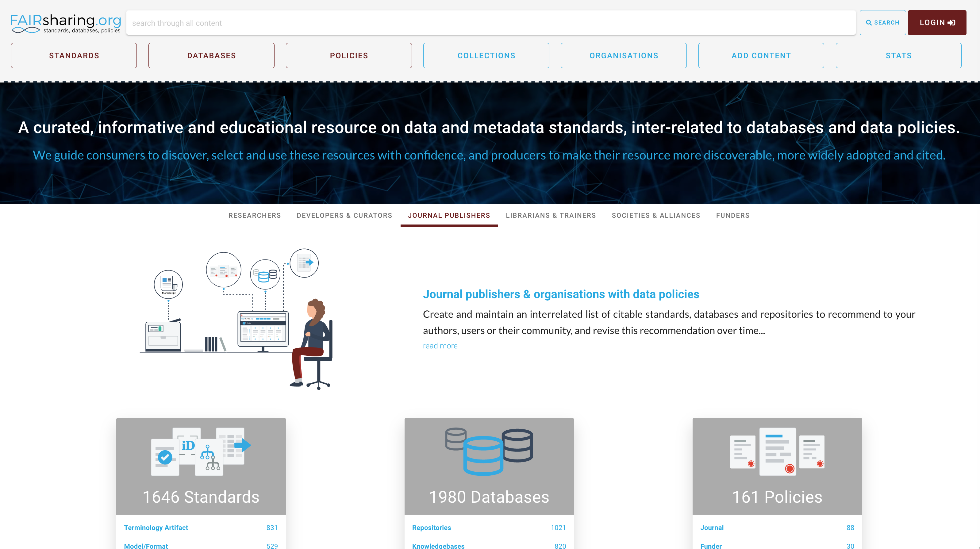Click the FAIRsharing.org logo icon

pyautogui.click(x=65, y=22)
